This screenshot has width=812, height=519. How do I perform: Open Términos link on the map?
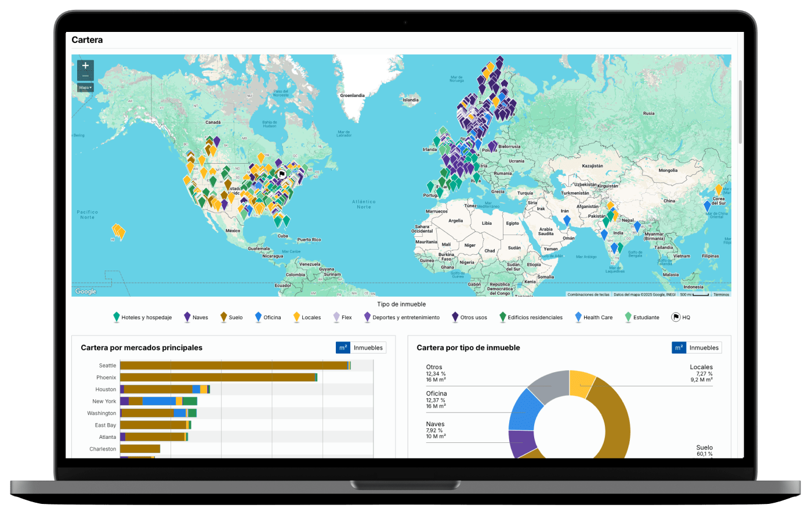coord(721,294)
